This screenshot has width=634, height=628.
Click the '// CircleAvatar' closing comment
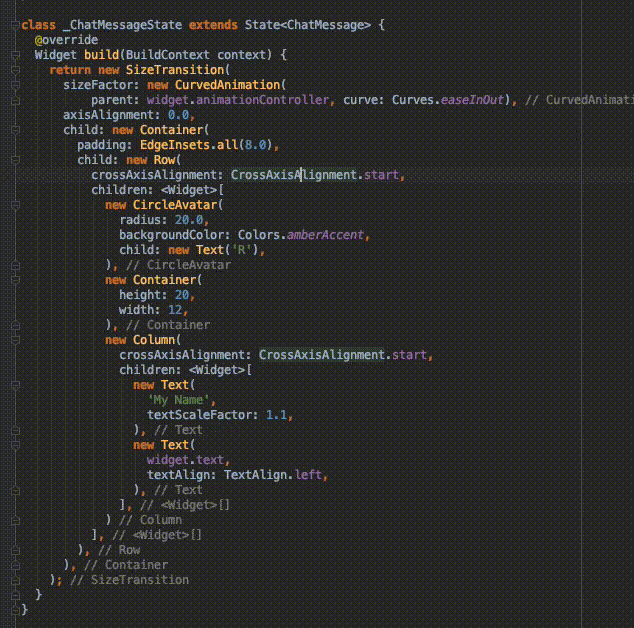178,265
